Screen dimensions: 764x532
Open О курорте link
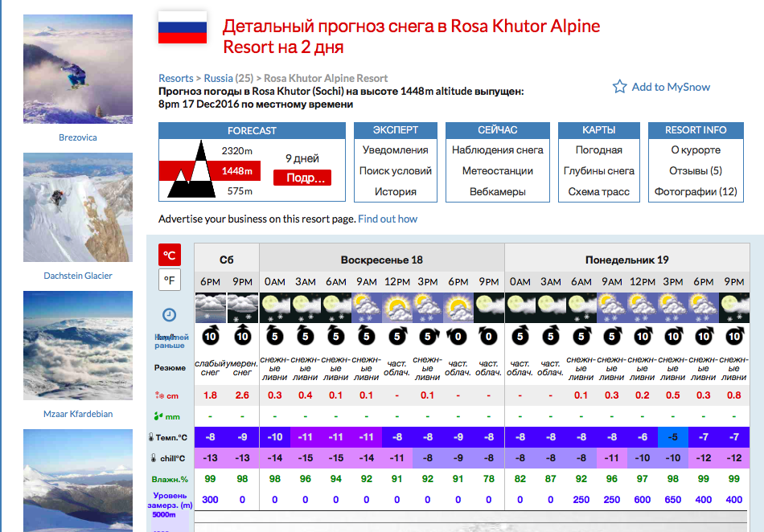pyautogui.click(x=696, y=150)
